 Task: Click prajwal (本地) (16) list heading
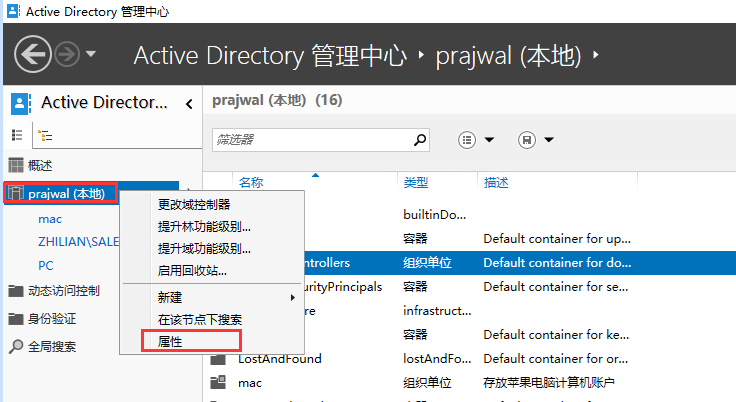click(x=277, y=100)
